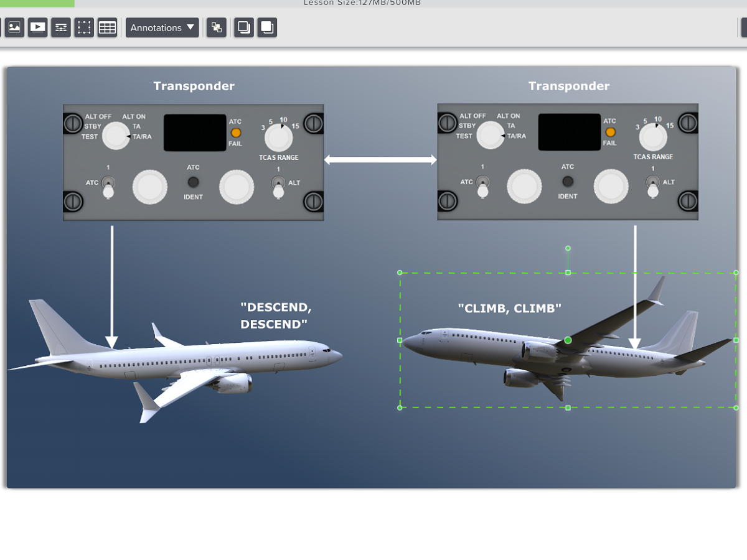
Task: Click the bottom-middle handle of selection
Action: (x=568, y=408)
